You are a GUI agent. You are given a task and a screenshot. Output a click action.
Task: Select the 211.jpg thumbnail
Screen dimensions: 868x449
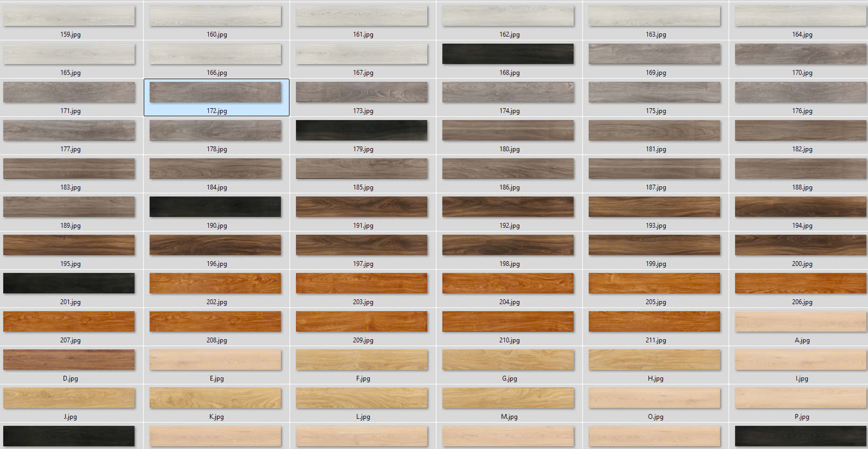tap(654, 321)
